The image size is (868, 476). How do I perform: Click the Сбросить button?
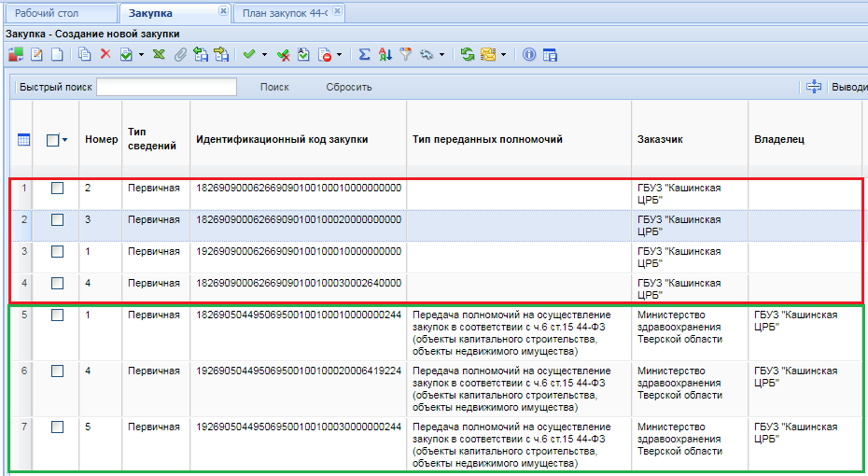point(349,87)
